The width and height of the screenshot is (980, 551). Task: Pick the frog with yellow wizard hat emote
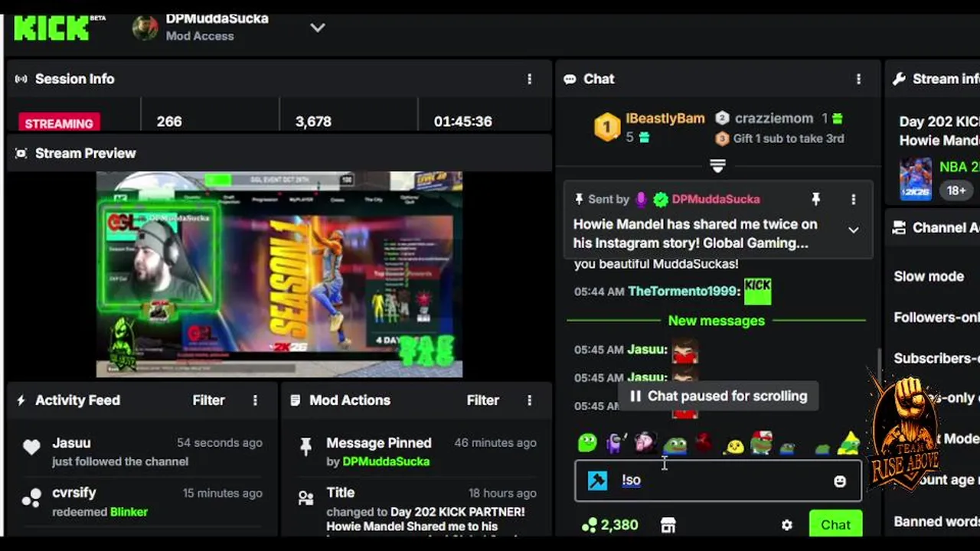[848, 442]
